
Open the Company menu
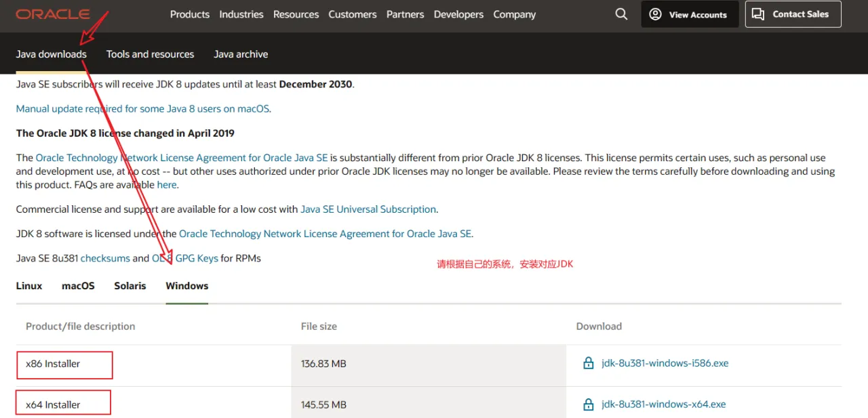click(x=514, y=14)
